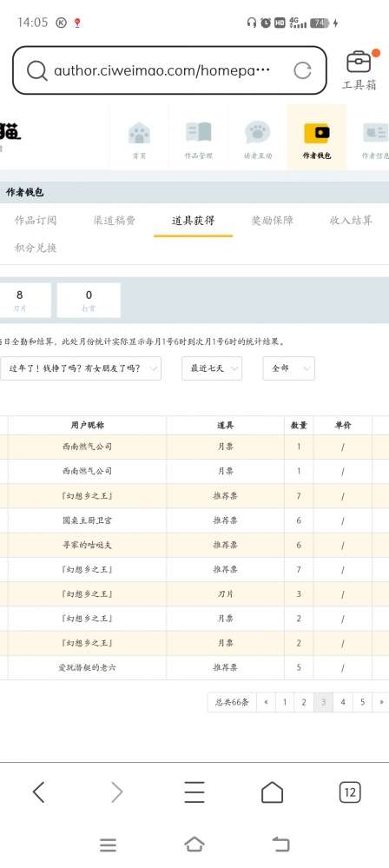Switch to 积分兑换 tab
The image size is (389, 868).
(36, 248)
